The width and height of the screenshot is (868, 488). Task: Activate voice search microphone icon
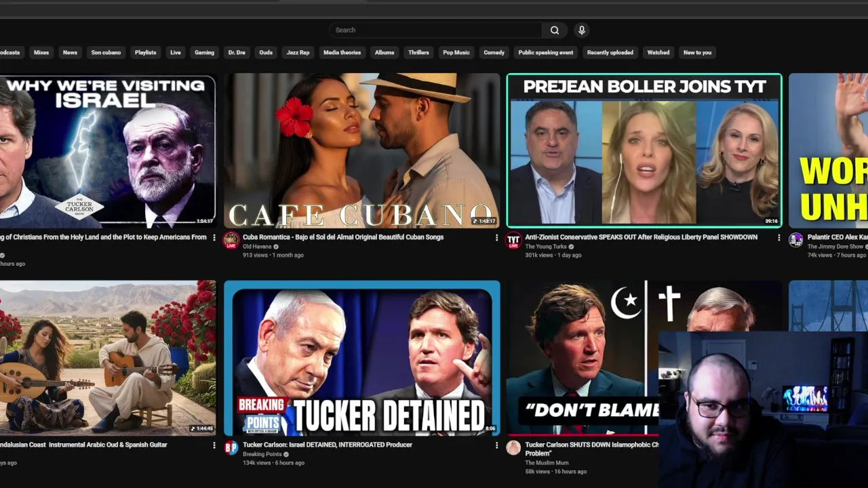tap(581, 30)
